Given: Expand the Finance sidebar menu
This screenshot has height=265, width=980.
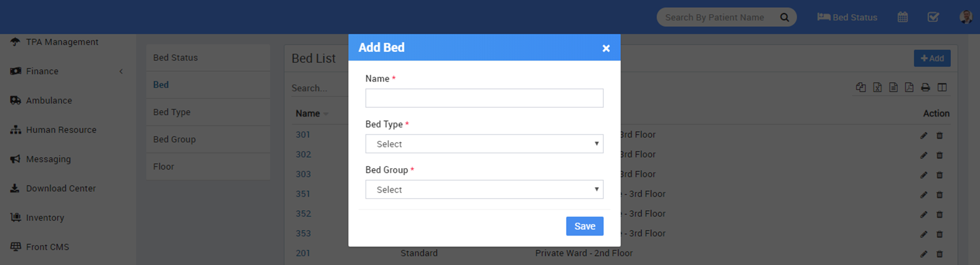Looking at the screenshot, I should pyautogui.click(x=42, y=71).
